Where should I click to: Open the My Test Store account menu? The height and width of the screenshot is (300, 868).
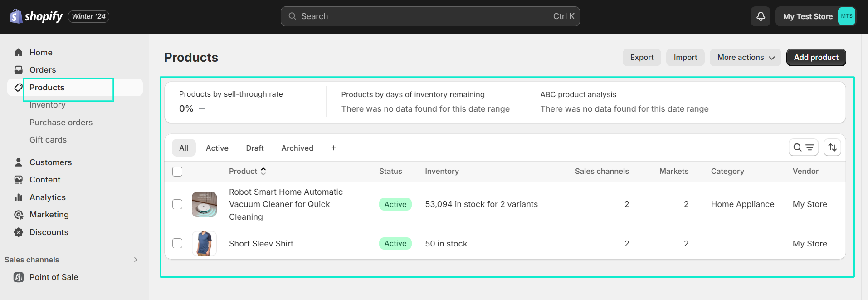click(x=815, y=16)
